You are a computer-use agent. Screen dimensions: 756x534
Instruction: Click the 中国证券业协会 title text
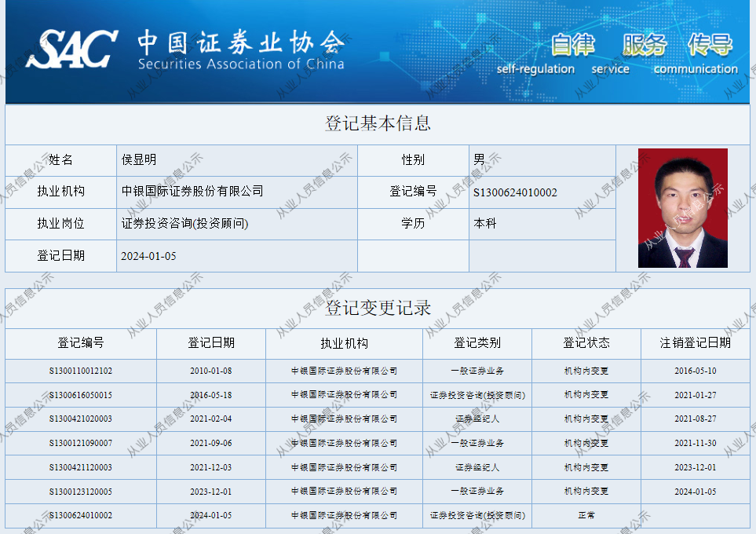click(240, 42)
